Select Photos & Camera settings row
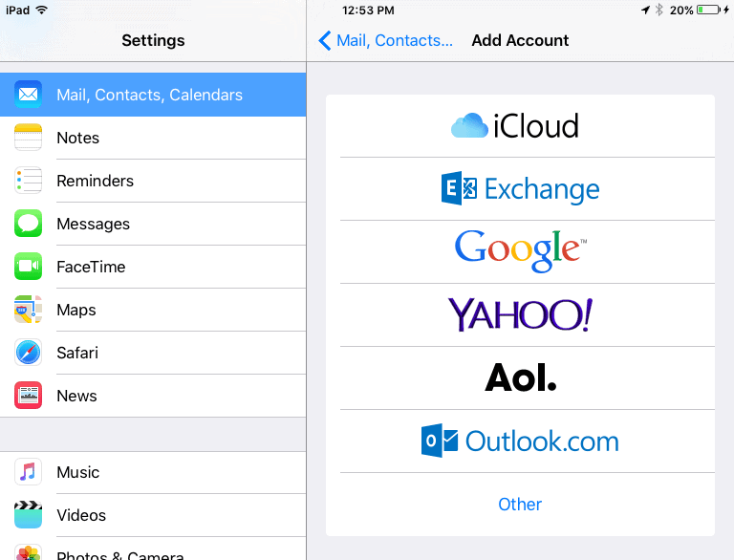Viewport: 734px width, 560px height. click(x=153, y=549)
